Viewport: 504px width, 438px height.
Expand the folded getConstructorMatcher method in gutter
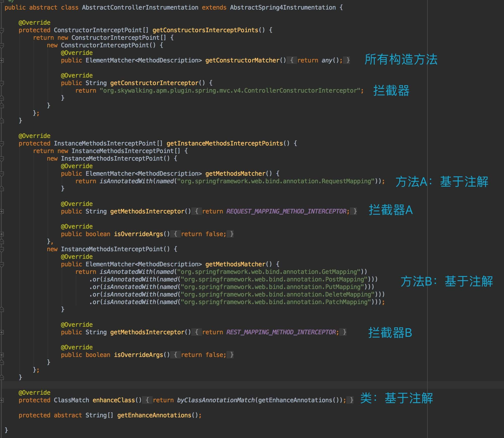(x=2, y=60)
